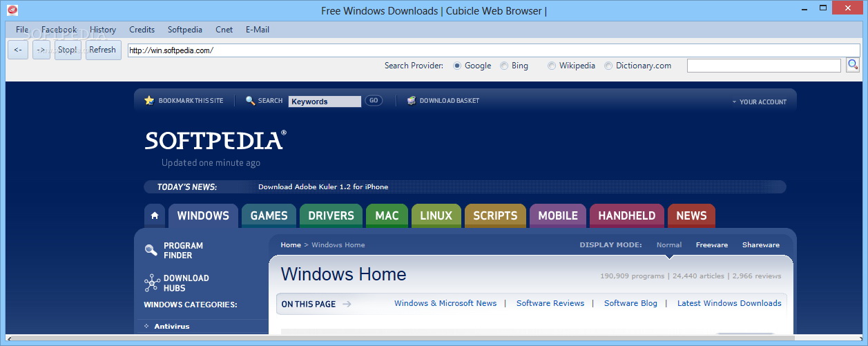This screenshot has height=346, width=868.
Task: Switch to the MOBILE tab
Action: [558, 215]
